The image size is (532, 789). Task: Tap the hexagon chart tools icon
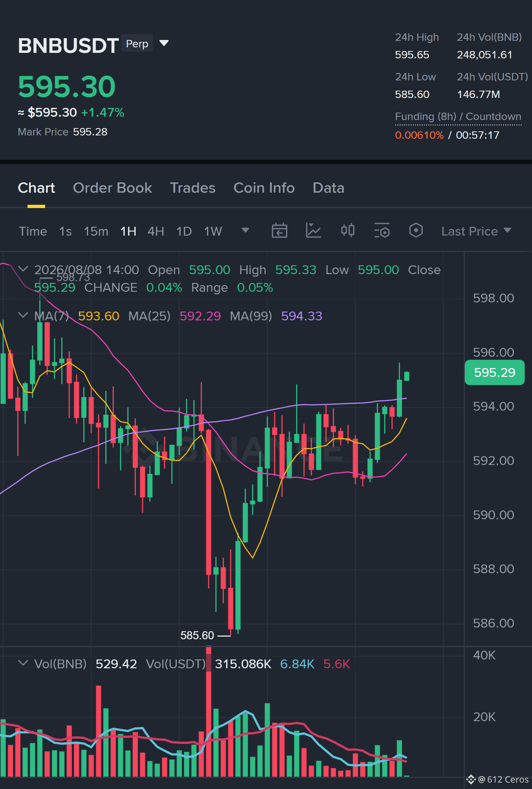pos(416,231)
